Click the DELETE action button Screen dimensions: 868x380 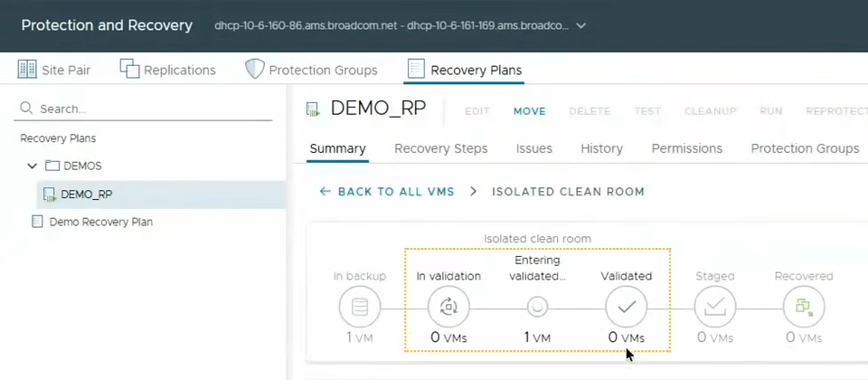590,111
